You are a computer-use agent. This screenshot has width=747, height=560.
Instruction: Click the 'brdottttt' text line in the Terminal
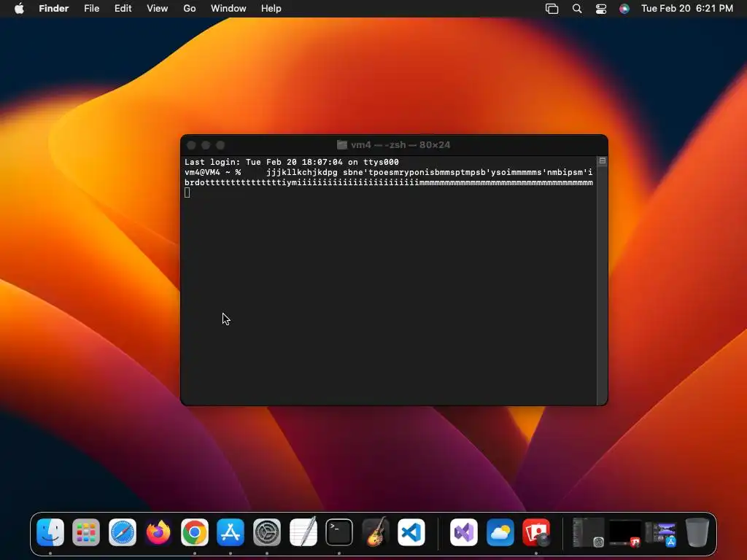coord(389,182)
